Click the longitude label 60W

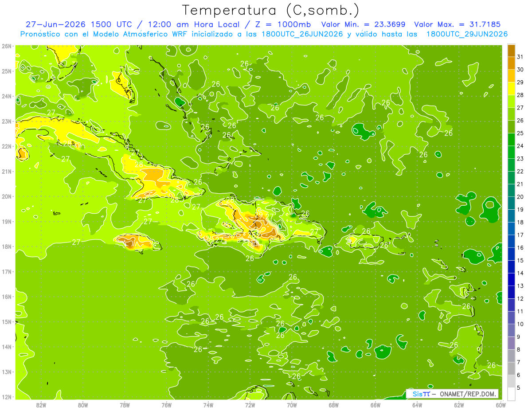(501, 405)
